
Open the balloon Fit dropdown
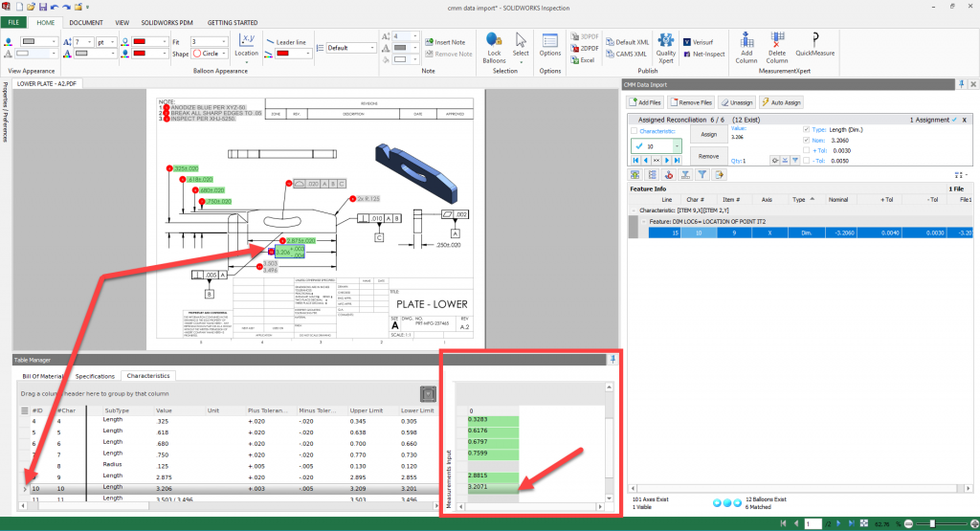(x=223, y=42)
